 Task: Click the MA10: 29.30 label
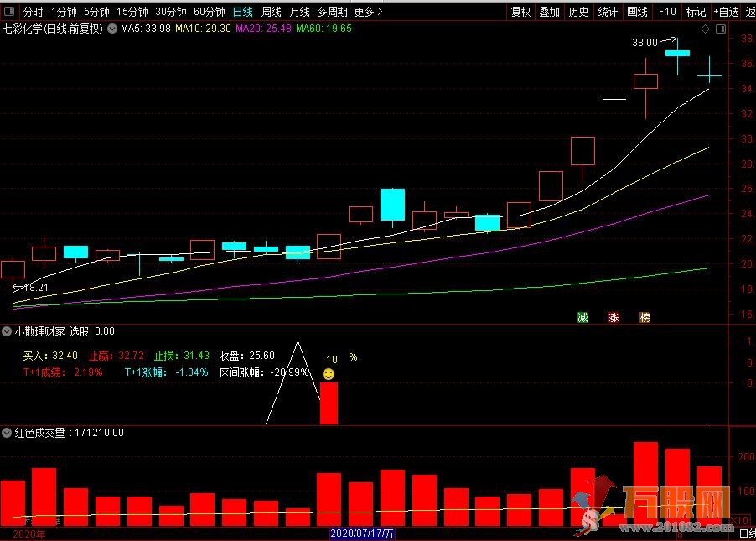pyautogui.click(x=203, y=29)
